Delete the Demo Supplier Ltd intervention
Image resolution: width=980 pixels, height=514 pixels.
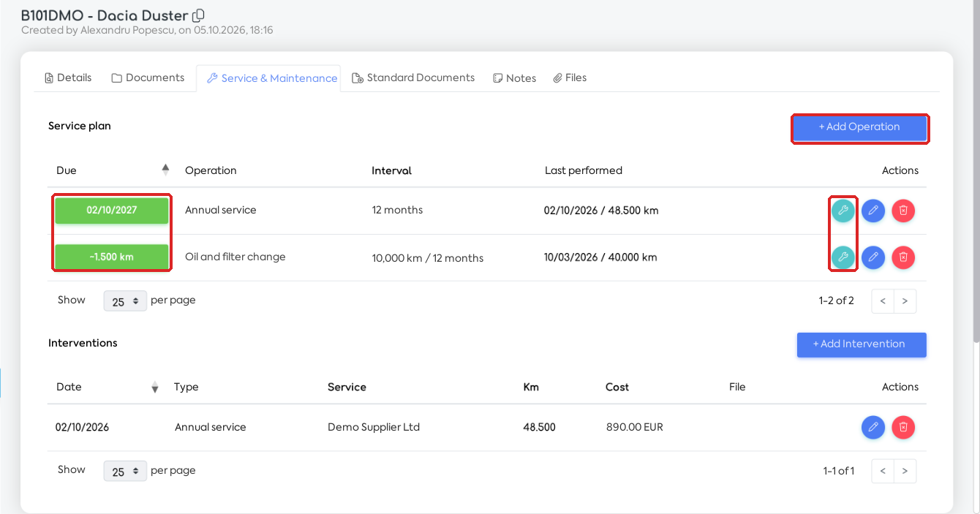point(903,427)
